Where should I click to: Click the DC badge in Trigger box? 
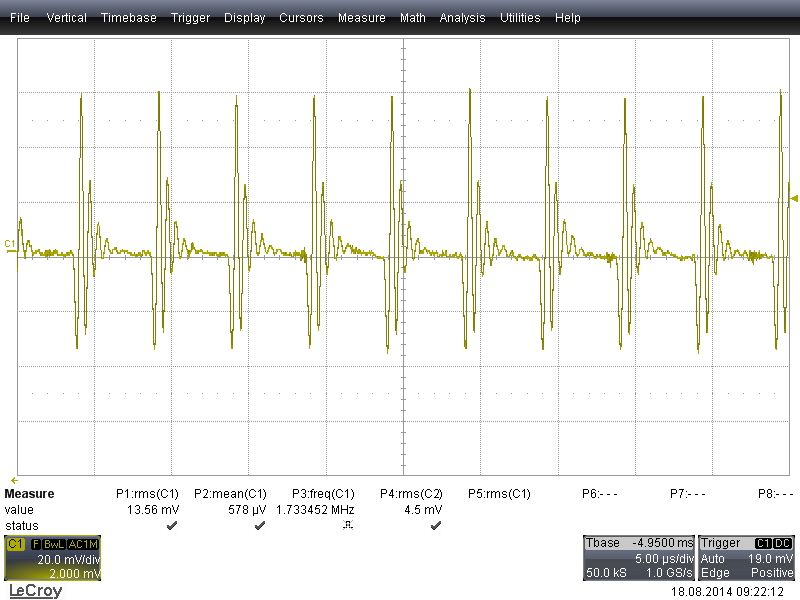(x=783, y=543)
